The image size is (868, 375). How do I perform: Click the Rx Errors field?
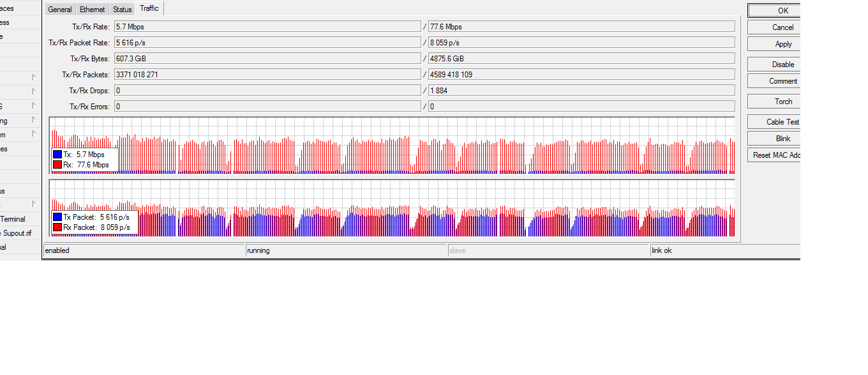[581, 107]
